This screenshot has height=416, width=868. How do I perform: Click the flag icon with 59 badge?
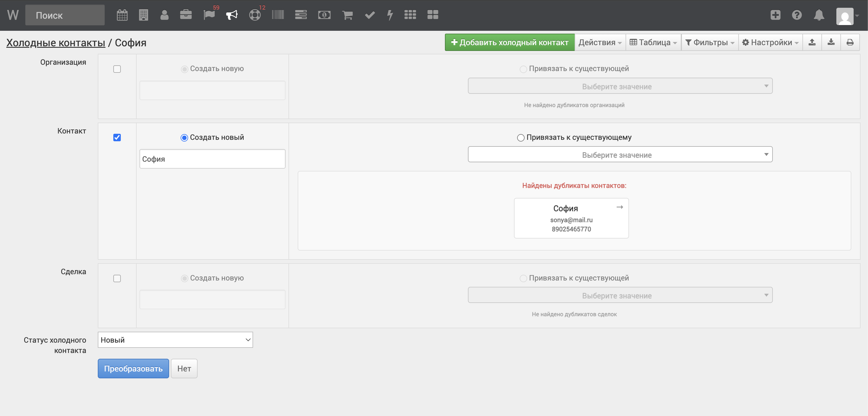tap(209, 15)
